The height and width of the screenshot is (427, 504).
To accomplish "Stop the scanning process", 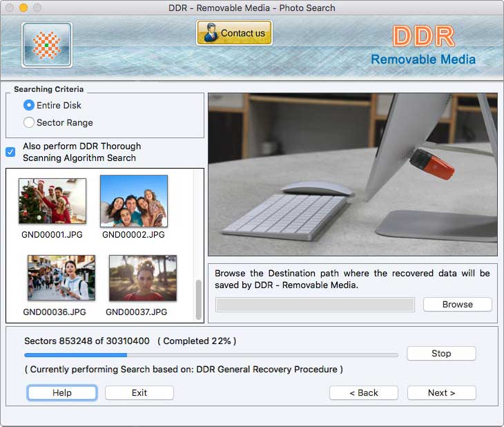I will point(441,353).
